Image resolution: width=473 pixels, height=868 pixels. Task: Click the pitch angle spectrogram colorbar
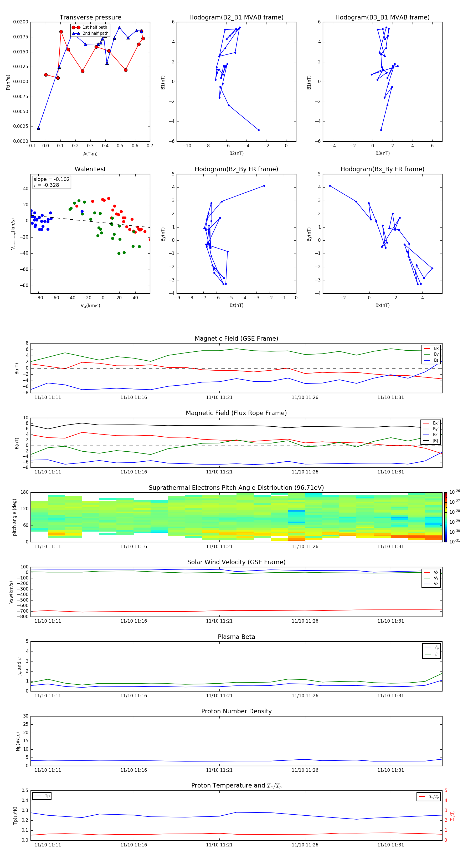click(x=446, y=517)
